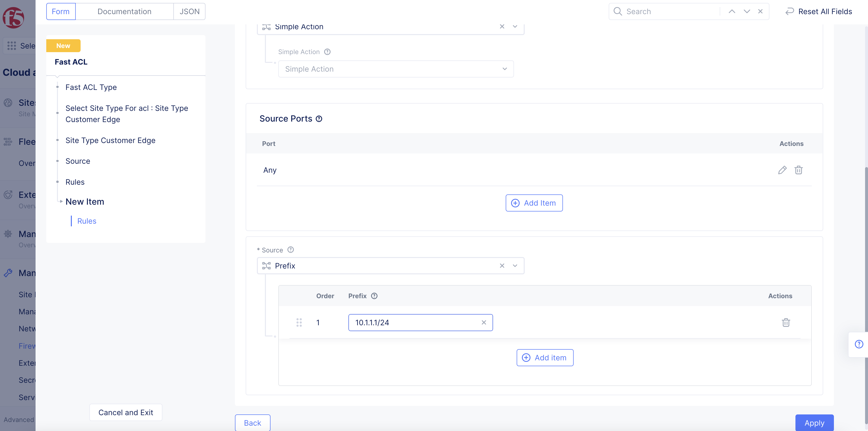Click the Prefix column help icon
Screen dimensions: 868x431
point(374,296)
